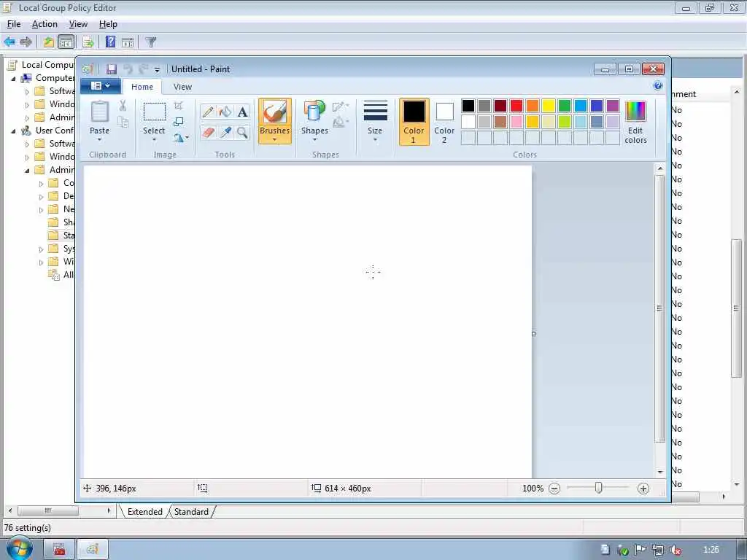Switch to the Standard tab
Image resolution: width=747 pixels, height=560 pixels.
(191, 511)
